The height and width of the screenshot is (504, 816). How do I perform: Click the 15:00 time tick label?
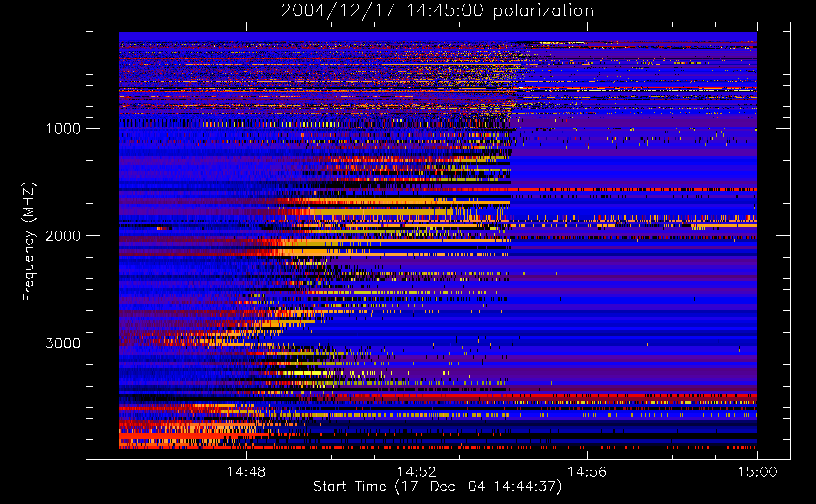click(x=757, y=472)
